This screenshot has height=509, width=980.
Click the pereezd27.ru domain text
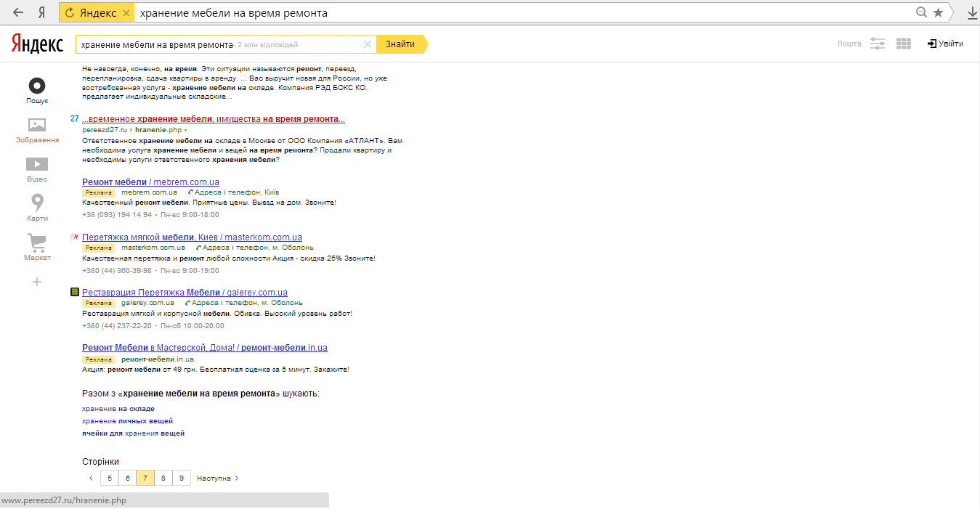coord(105,129)
